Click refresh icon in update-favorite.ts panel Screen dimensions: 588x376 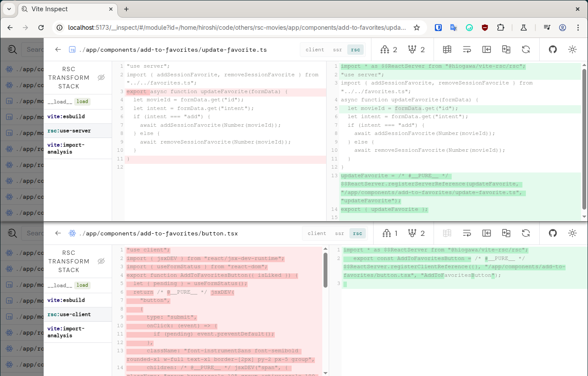click(x=525, y=50)
